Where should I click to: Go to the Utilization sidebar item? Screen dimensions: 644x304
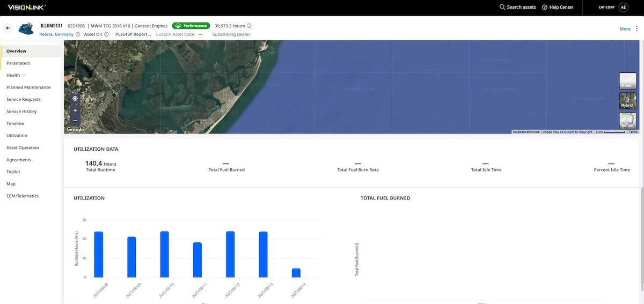[x=17, y=136]
